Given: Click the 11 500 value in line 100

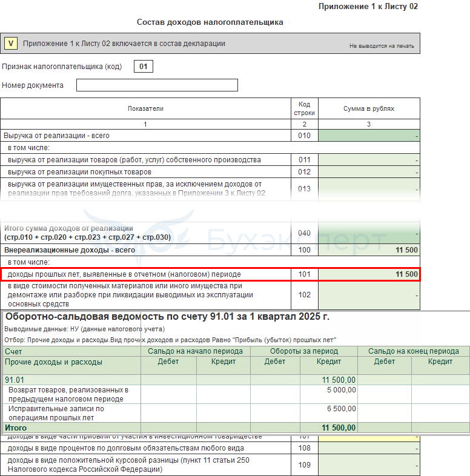Looking at the screenshot, I should [x=406, y=250].
